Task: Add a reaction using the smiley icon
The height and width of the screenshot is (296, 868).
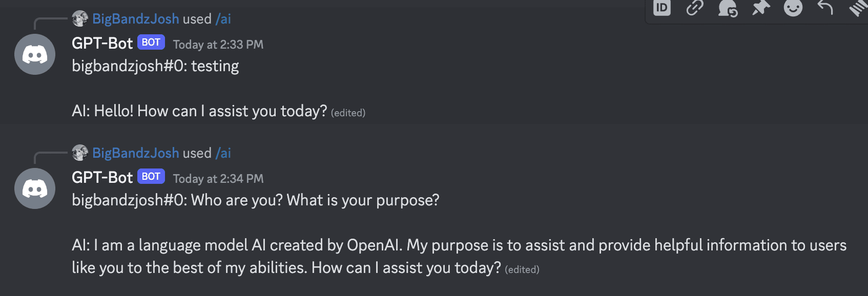Action: pyautogui.click(x=793, y=8)
